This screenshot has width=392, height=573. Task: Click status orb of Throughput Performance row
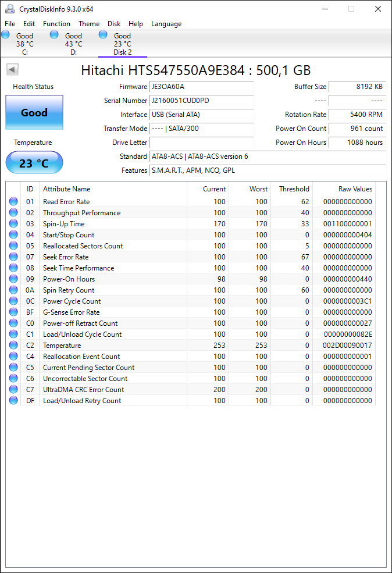13,212
